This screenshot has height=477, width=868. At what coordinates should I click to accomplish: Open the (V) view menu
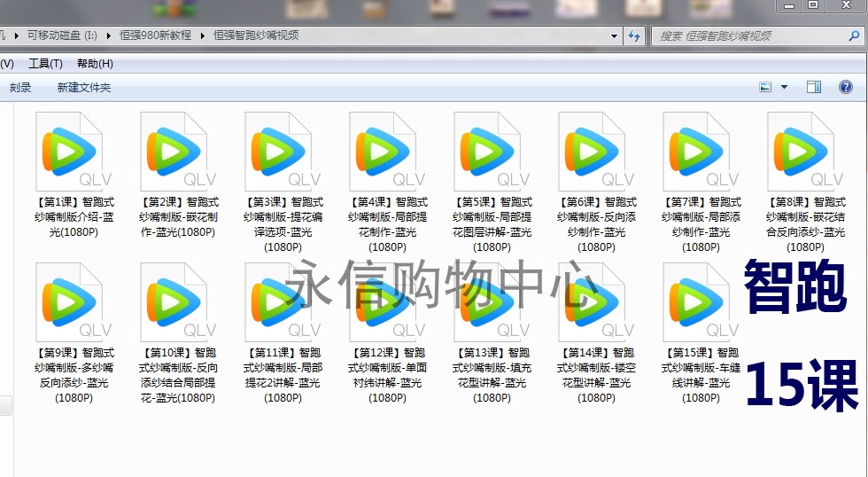[7, 64]
